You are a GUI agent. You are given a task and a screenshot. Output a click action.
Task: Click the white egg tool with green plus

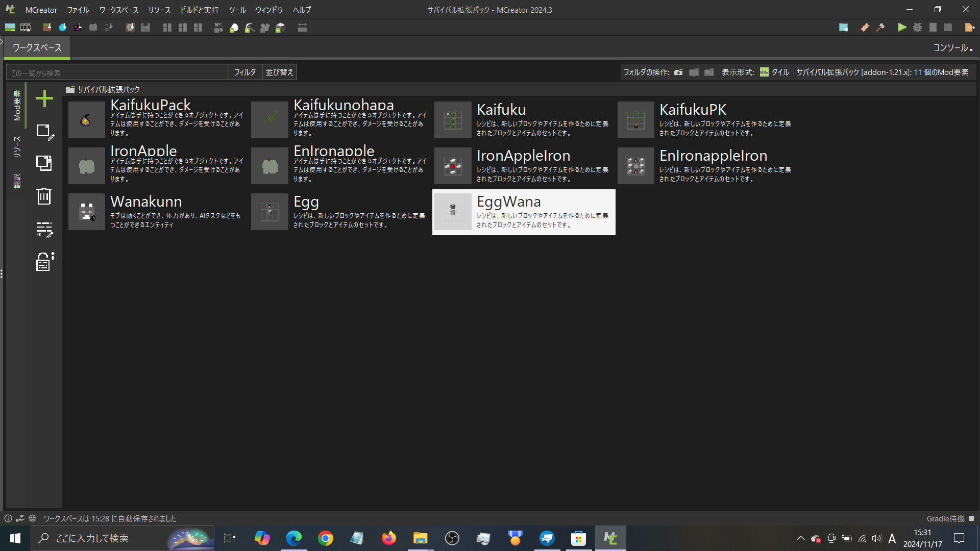234,28
